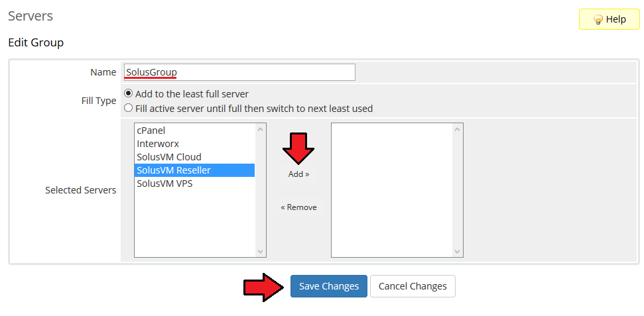The width and height of the screenshot is (644, 316).
Task: Click down arrow of available servers scrollbar
Action: point(261,251)
